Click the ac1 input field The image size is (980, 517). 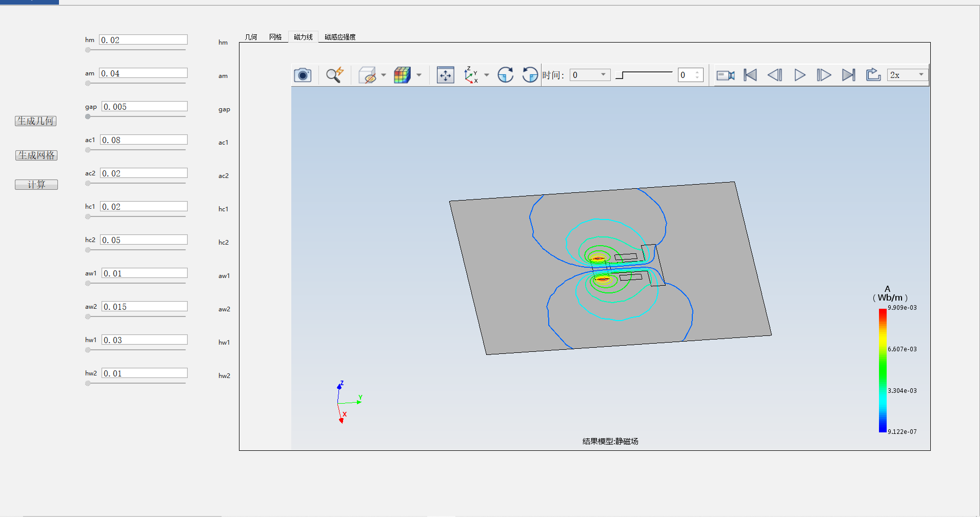coord(144,140)
